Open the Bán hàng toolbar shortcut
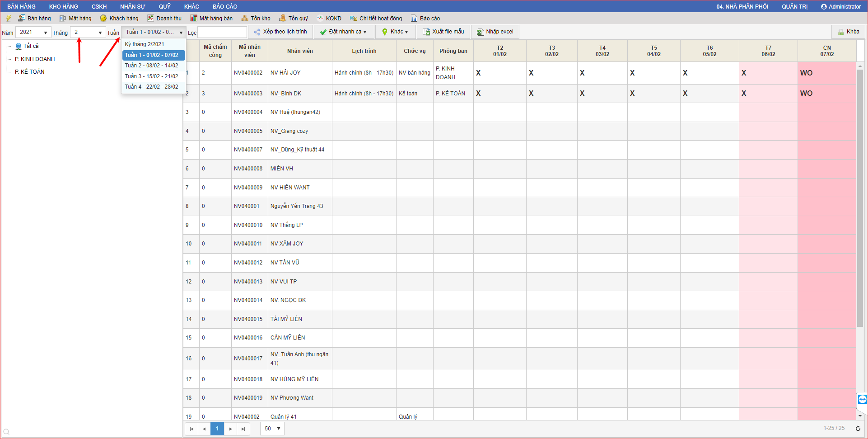This screenshot has height=439, width=868. pyautogui.click(x=34, y=19)
